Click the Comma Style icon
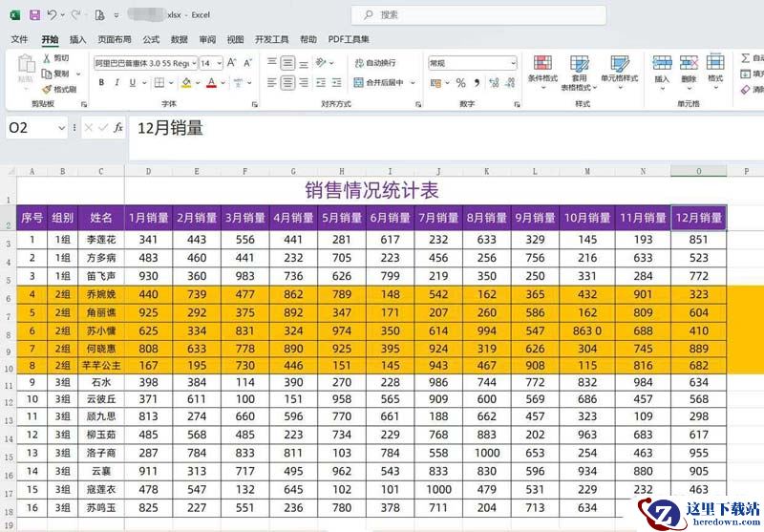This screenshot has width=764, height=532. [477, 83]
